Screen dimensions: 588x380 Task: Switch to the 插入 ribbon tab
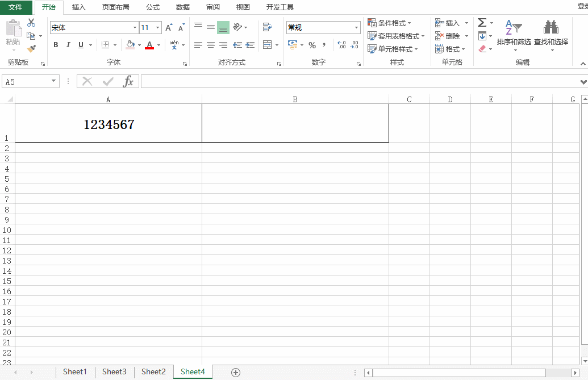[78, 7]
